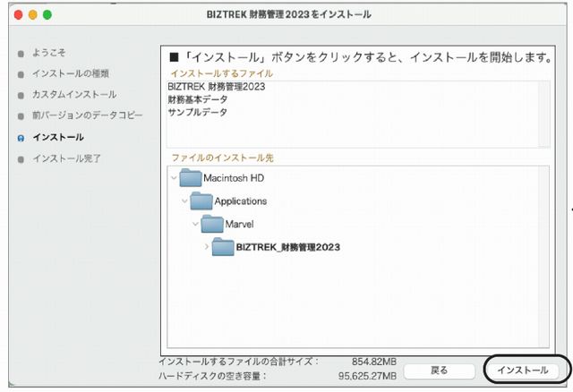Close the installer window with red button
Viewport: 573px width, 392px height.
[x=18, y=14]
